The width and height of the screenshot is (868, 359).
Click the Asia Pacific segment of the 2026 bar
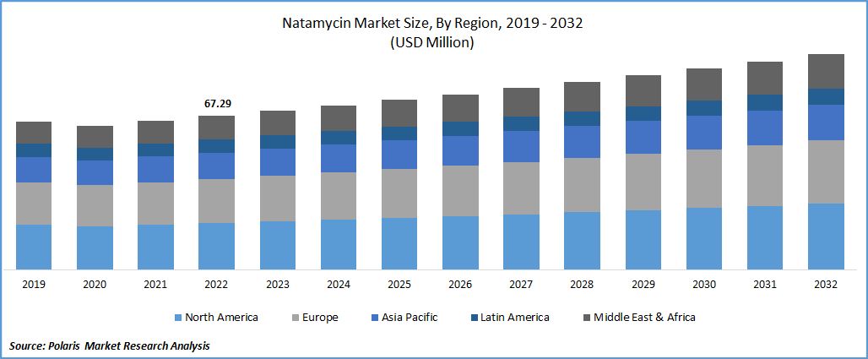click(460, 150)
